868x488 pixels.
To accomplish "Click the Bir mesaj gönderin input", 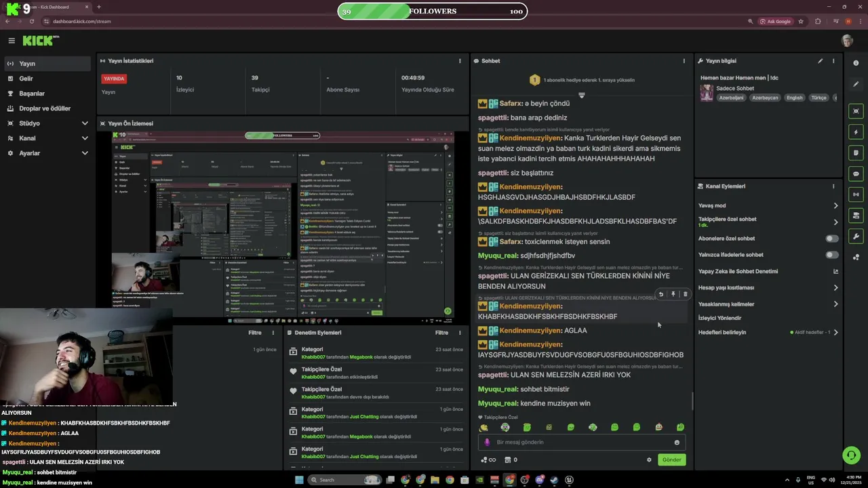I will coord(582,443).
